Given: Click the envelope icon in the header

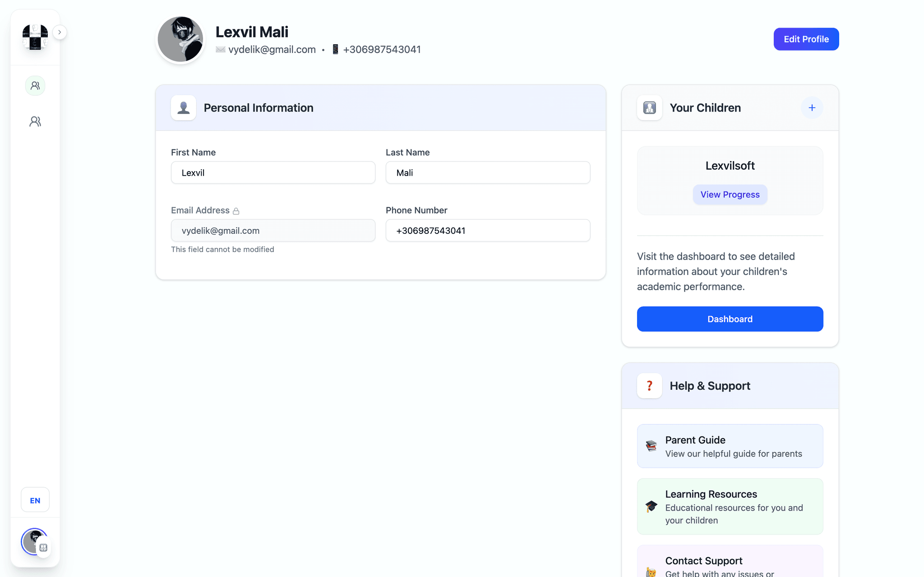Looking at the screenshot, I should pos(221,49).
